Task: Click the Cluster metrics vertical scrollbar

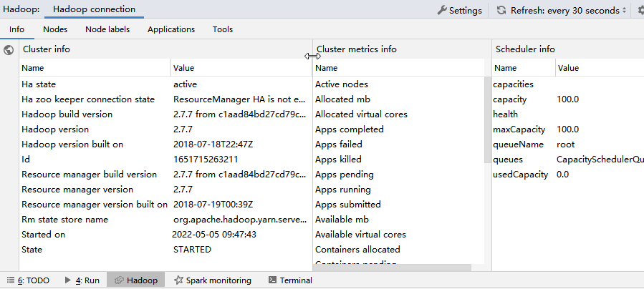Action: click(488, 119)
